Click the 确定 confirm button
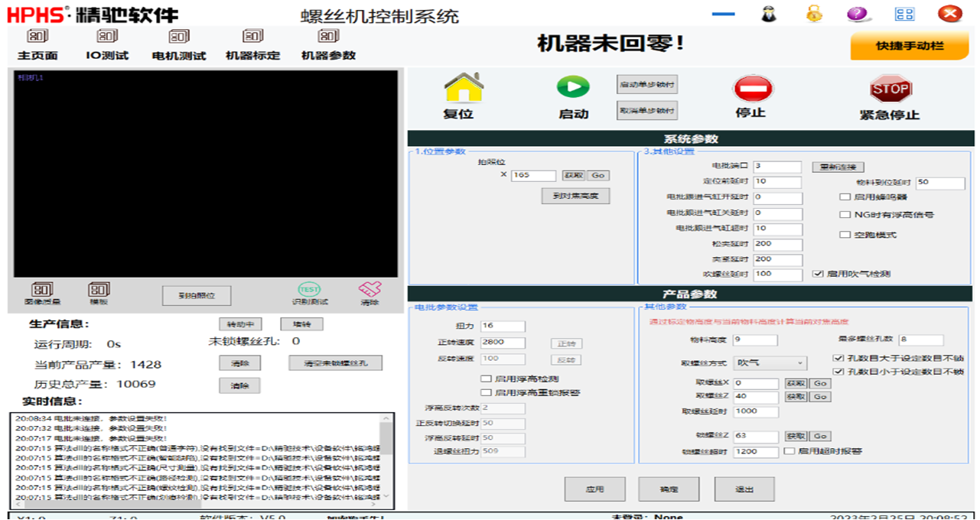The image size is (980, 520). coord(669,489)
